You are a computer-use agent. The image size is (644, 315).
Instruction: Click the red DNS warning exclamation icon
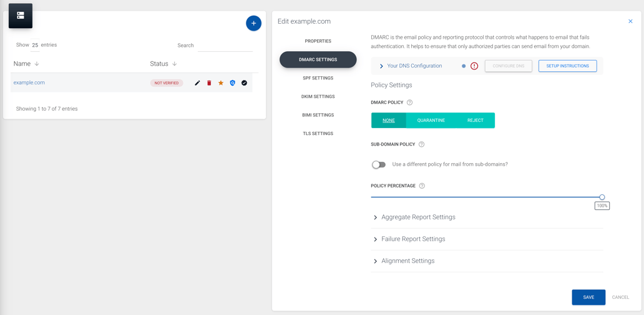(x=474, y=66)
